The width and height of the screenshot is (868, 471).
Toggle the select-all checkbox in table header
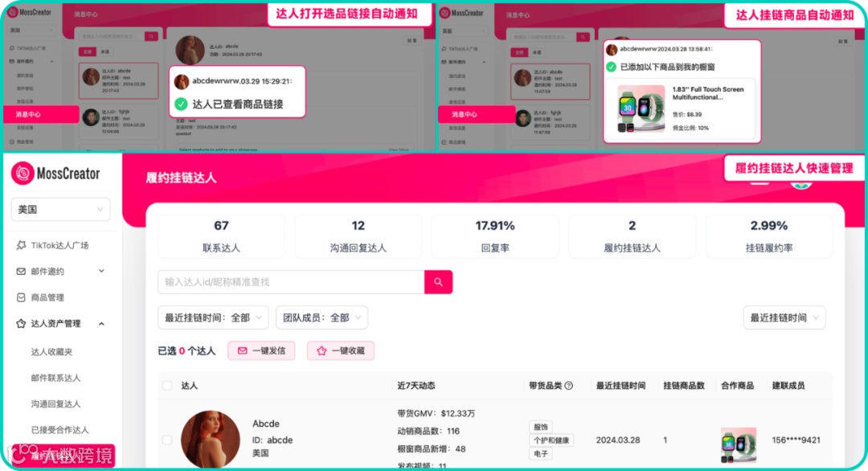167,385
